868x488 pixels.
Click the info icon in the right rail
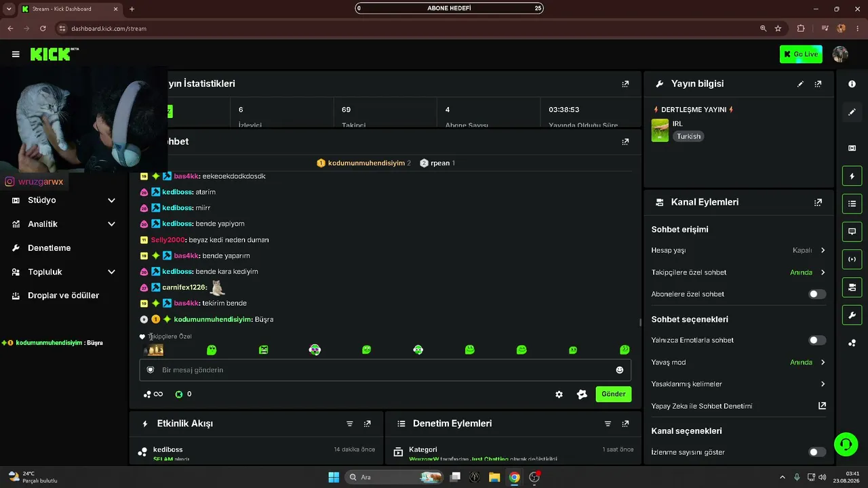click(852, 84)
